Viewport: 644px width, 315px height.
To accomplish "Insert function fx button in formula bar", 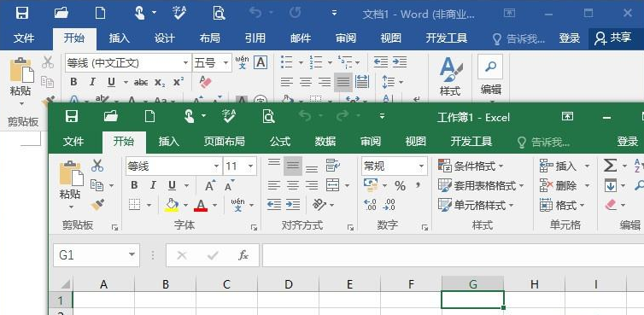I will point(243,255).
